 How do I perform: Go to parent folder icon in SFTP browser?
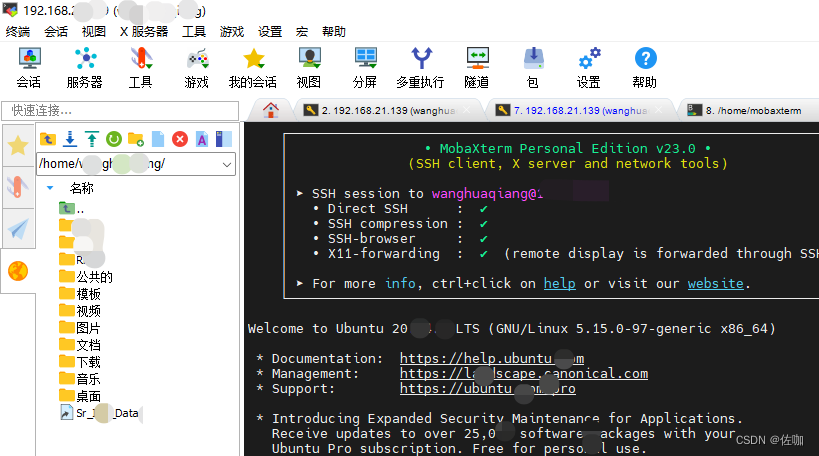click(48, 139)
